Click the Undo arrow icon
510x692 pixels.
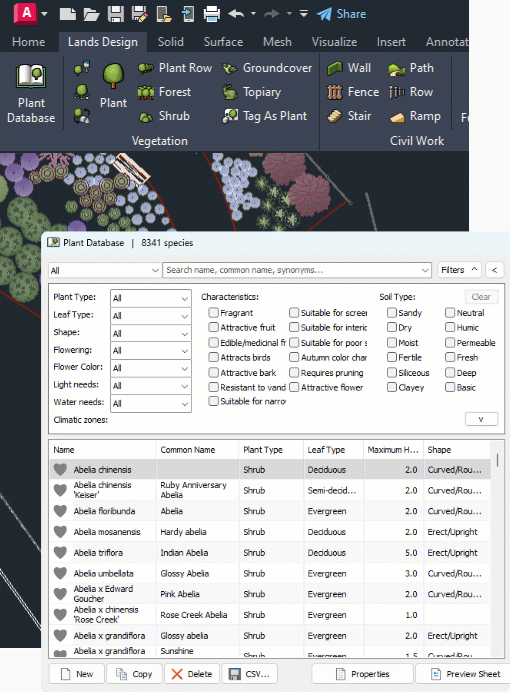[236, 14]
